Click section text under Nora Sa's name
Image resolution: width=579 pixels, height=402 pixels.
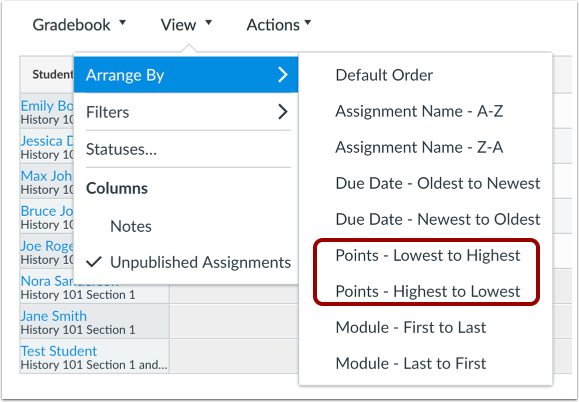78,295
